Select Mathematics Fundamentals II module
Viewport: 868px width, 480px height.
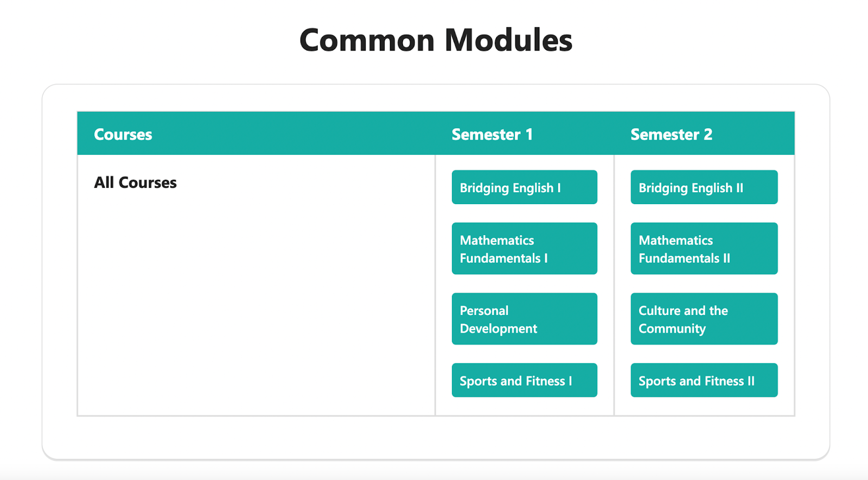(x=704, y=249)
